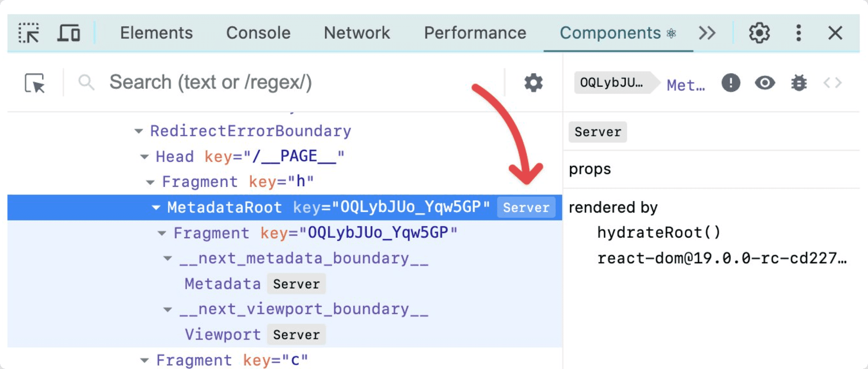Select the Metadata Server component
Viewport: 868px width, 369px height.
(x=223, y=284)
